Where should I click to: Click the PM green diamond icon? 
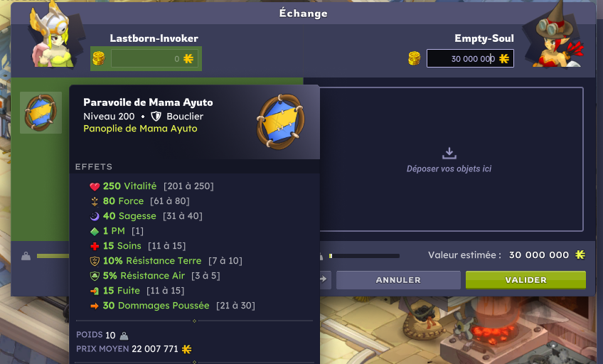tap(95, 231)
